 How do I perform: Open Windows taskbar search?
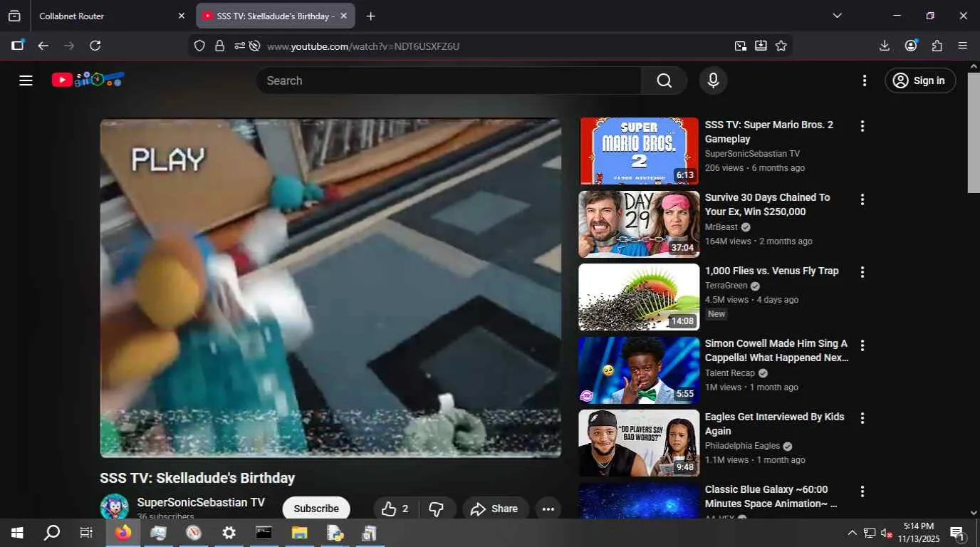[52, 533]
